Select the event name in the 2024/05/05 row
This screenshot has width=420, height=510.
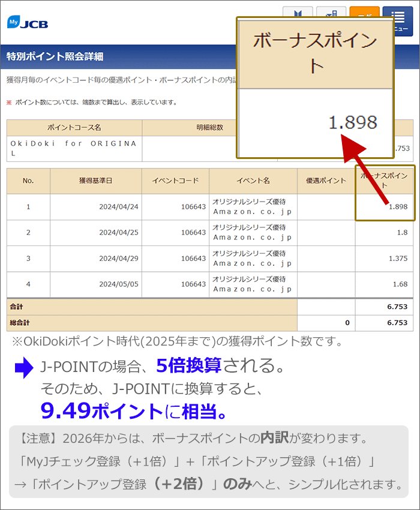pyautogui.click(x=253, y=284)
